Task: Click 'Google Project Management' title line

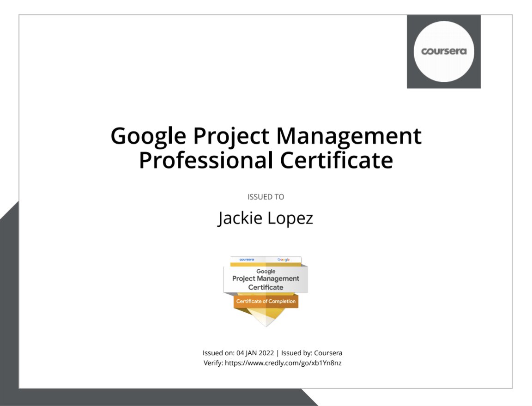Action: (x=266, y=136)
